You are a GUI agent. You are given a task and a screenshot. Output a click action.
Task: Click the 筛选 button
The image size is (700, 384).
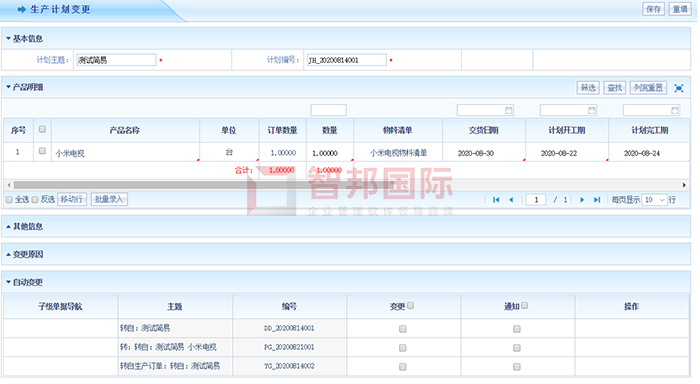point(588,88)
